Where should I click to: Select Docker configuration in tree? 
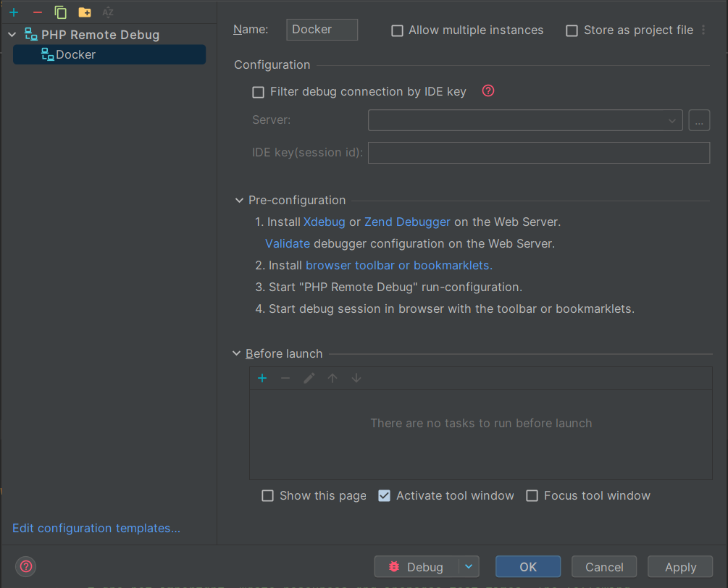[109, 55]
